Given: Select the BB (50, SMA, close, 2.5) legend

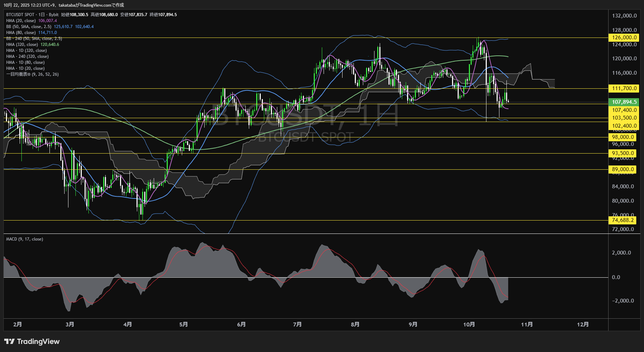Looking at the screenshot, I should click(29, 27).
